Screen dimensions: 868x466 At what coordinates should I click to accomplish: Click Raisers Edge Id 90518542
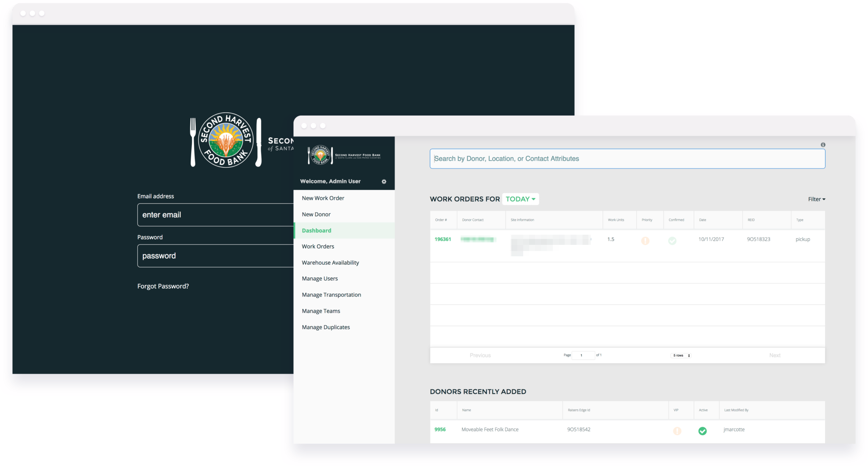(579, 430)
